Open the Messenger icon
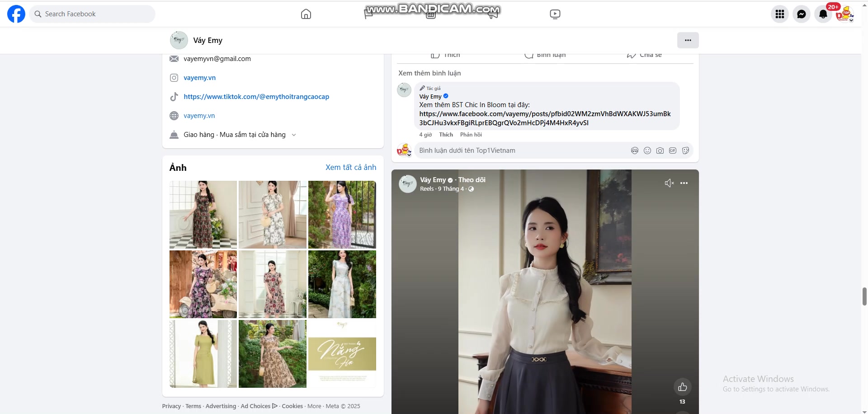Viewport: 868px width, 414px height. coord(801,14)
